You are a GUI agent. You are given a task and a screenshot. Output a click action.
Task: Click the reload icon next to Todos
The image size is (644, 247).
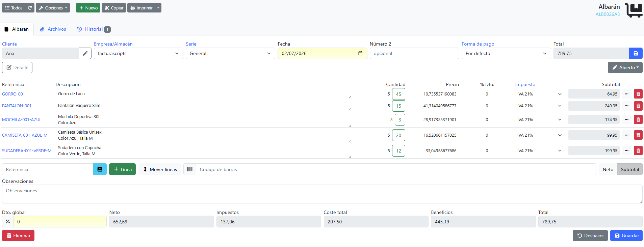[30, 8]
